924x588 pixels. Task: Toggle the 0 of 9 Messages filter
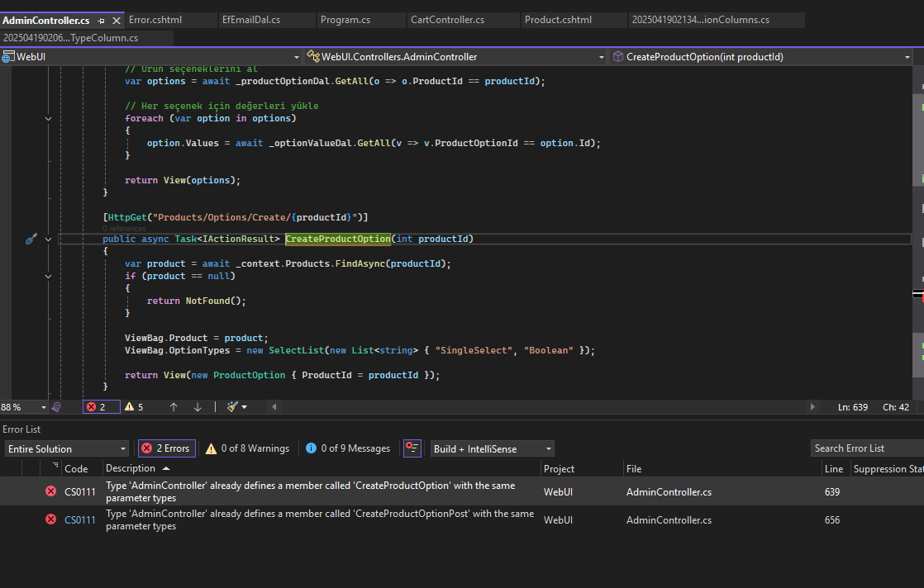[x=348, y=448]
